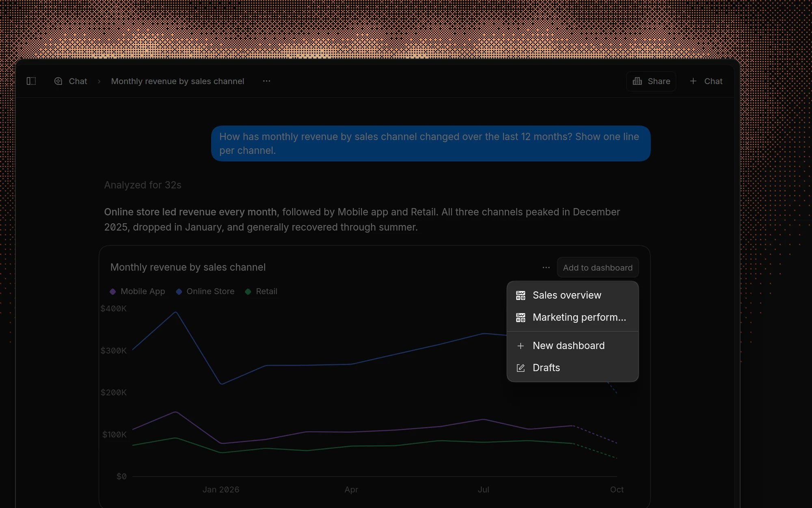Toggle the sidebar panel icon

pyautogui.click(x=31, y=81)
